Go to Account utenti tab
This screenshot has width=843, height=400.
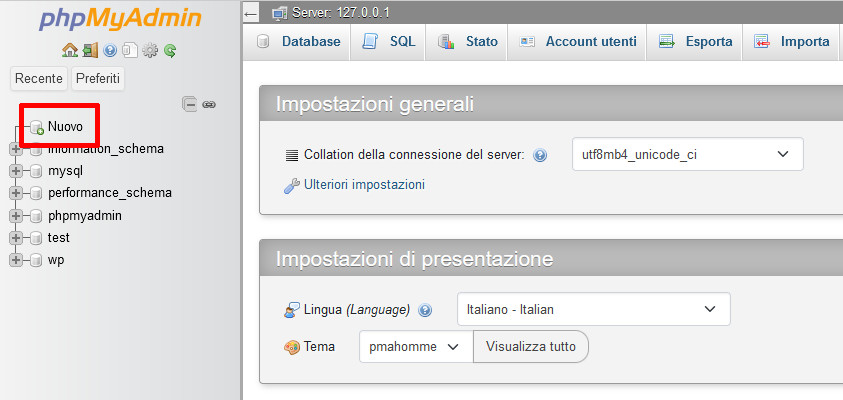pos(577,42)
